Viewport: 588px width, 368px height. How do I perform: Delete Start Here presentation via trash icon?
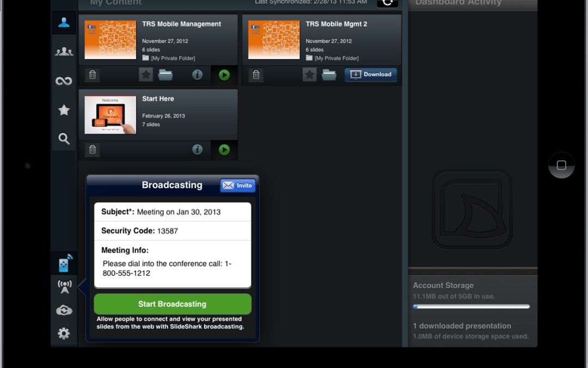93,149
